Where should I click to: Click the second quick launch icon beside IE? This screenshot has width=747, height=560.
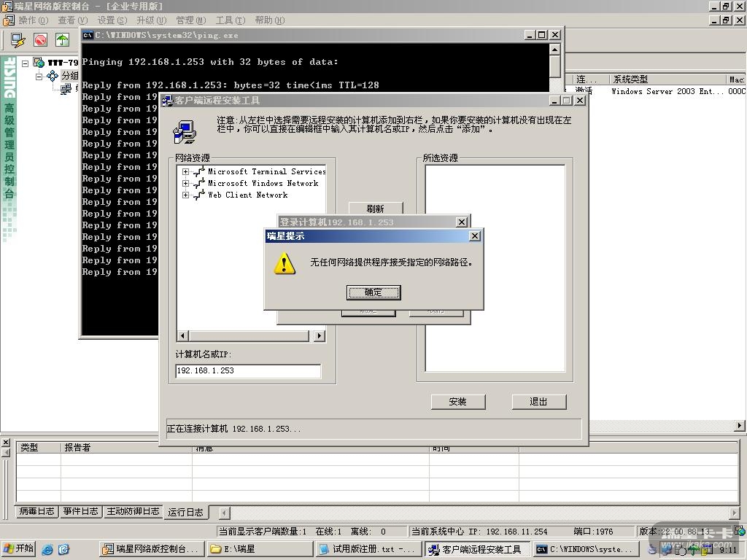pos(64,549)
